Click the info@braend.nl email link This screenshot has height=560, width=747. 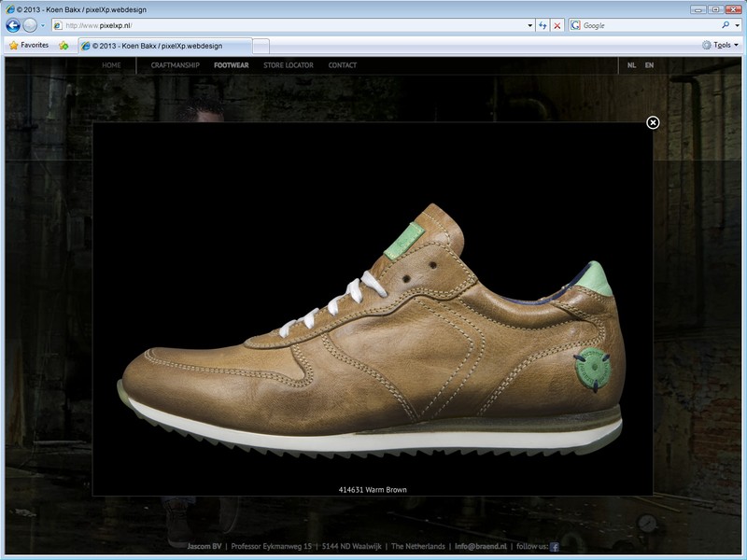[480, 547]
